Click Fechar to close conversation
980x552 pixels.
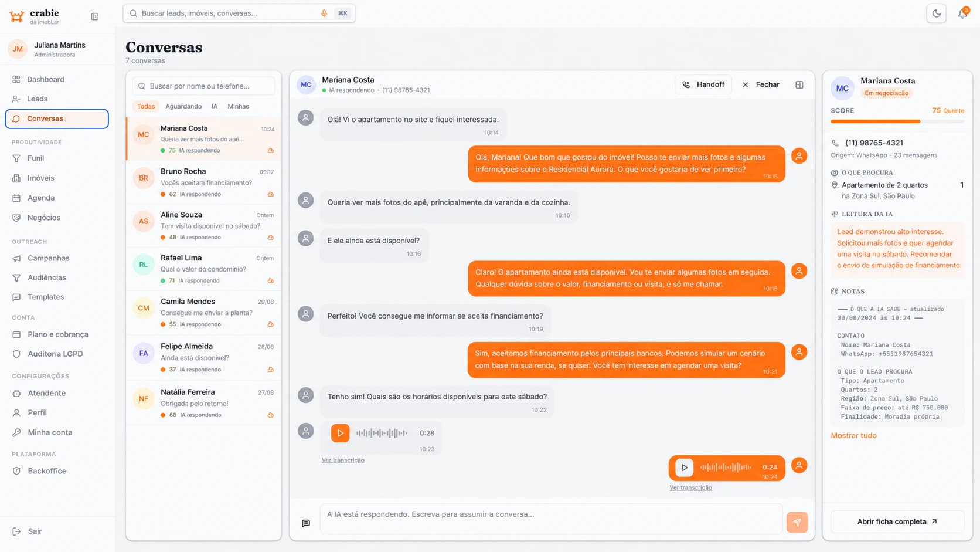(761, 84)
